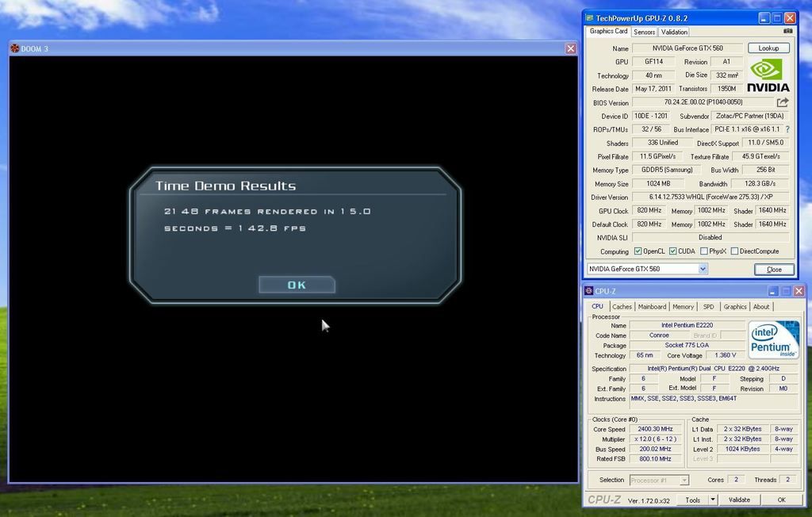
Task: Click the Intel Pentium logo in CPU-Z
Action: click(774, 339)
